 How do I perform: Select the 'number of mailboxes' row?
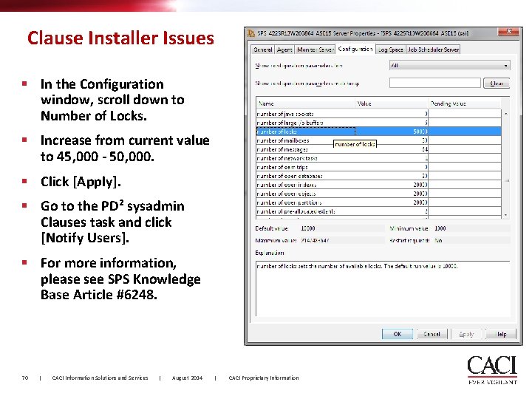tap(378, 140)
